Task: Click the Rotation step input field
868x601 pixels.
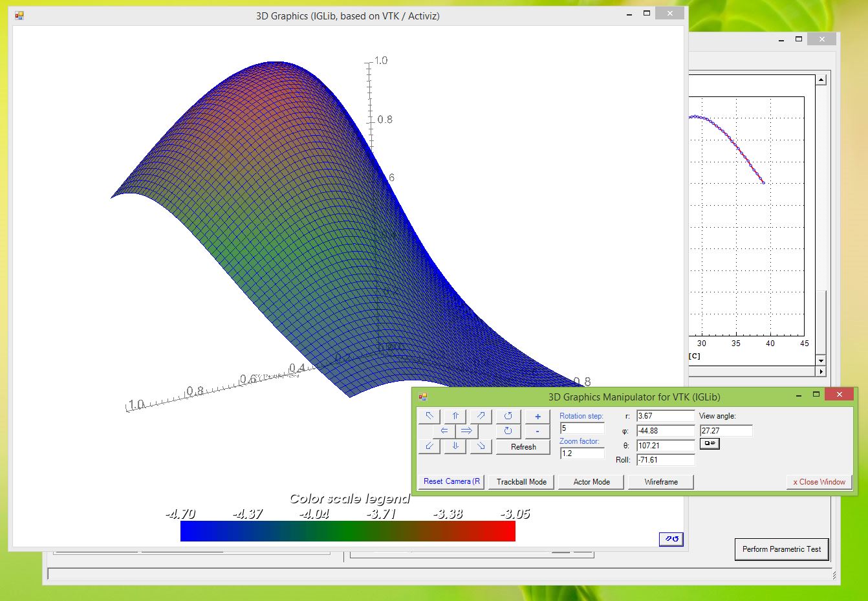Action: (x=580, y=428)
